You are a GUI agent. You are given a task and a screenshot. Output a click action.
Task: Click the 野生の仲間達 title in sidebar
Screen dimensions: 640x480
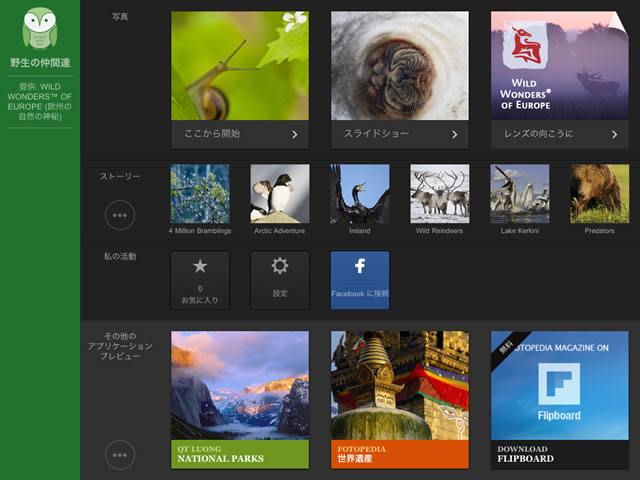click(40, 63)
